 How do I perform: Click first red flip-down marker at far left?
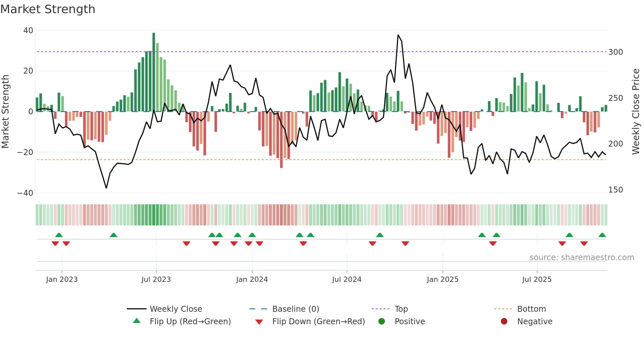click(x=55, y=243)
